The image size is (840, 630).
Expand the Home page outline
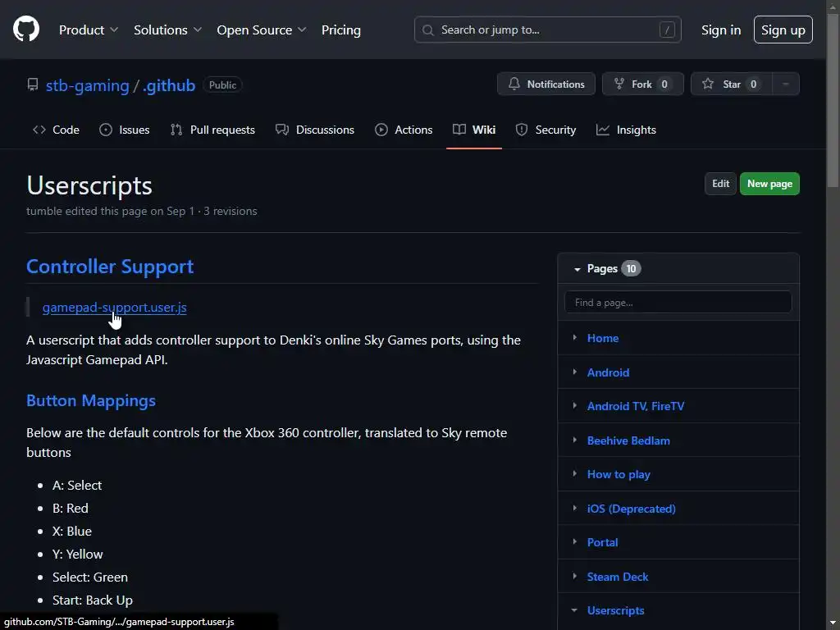tap(574, 337)
